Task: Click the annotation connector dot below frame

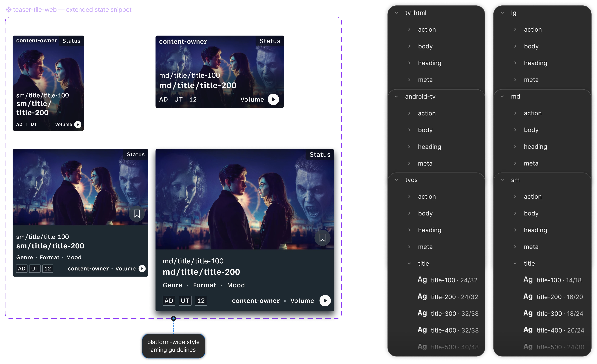Action: (173, 318)
